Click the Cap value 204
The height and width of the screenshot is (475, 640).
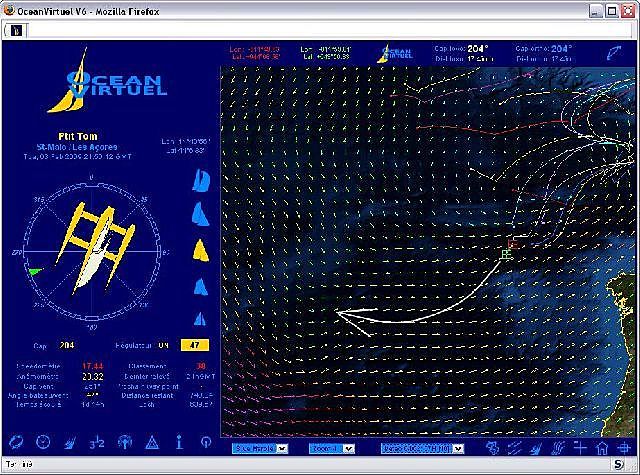67,345
